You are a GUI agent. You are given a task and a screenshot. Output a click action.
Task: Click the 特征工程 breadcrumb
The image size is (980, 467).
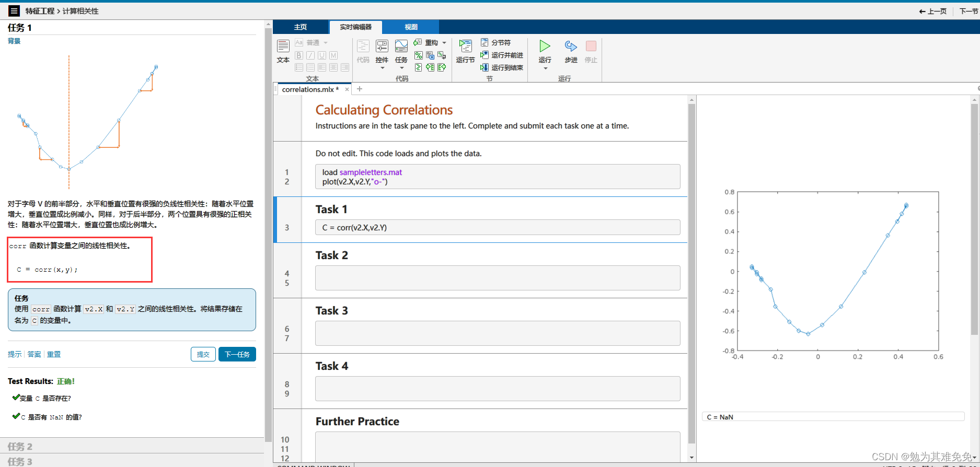tap(40, 11)
